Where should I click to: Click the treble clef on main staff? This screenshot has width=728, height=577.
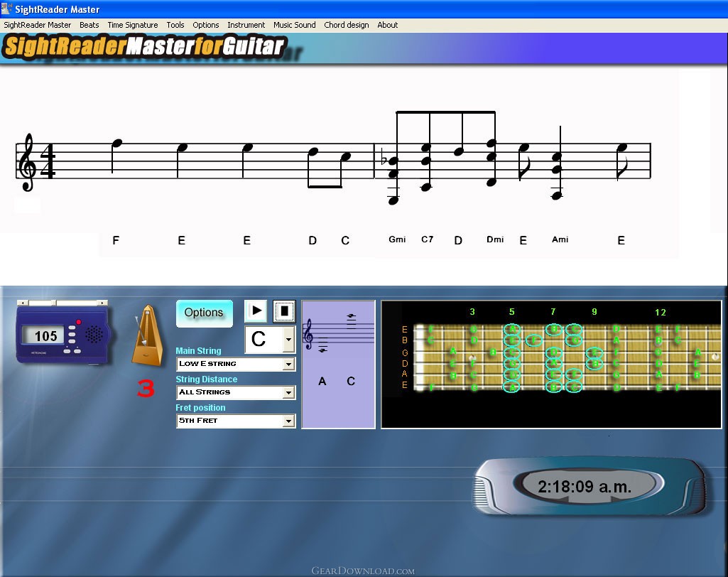pyautogui.click(x=28, y=162)
